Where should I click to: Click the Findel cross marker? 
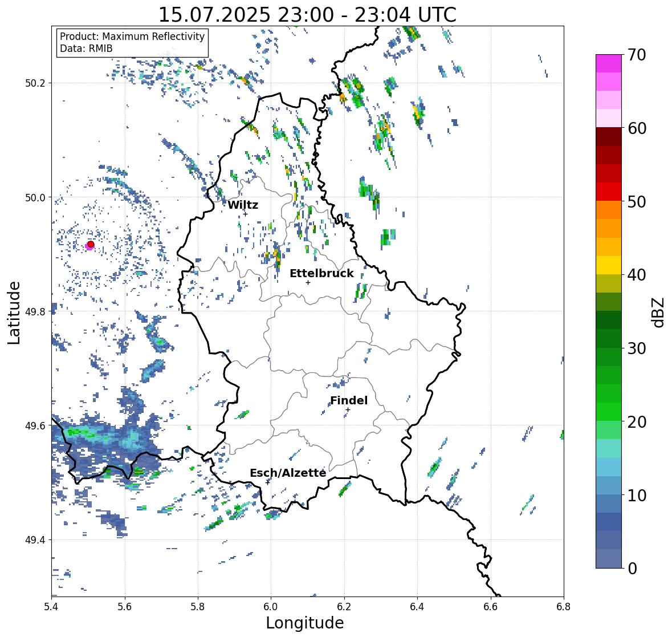point(348,410)
